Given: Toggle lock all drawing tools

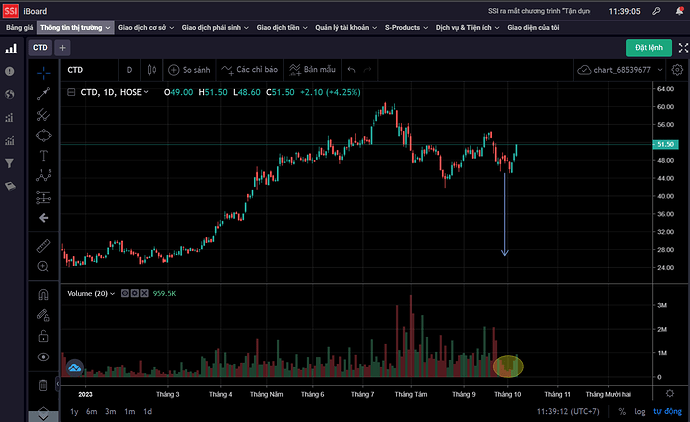Looking at the screenshot, I should point(43,336).
